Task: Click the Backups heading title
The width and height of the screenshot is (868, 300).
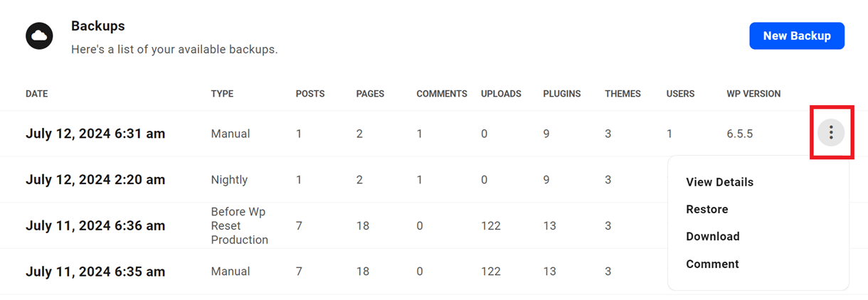Action: click(x=98, y=26)
